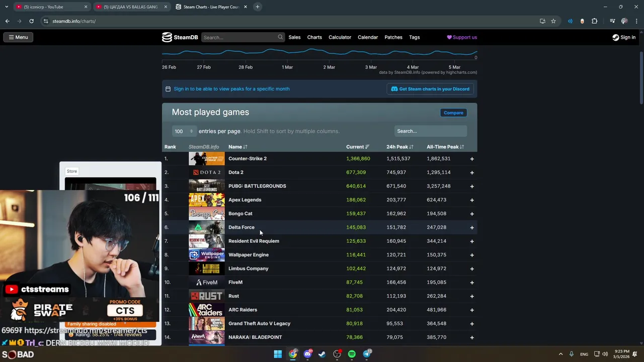This screenshot has width=644, height=362.
Task: Click the plus icon in PUBG: BATTLEGROUNDS row
Action: pyautogui.click(x=471, y=186)
